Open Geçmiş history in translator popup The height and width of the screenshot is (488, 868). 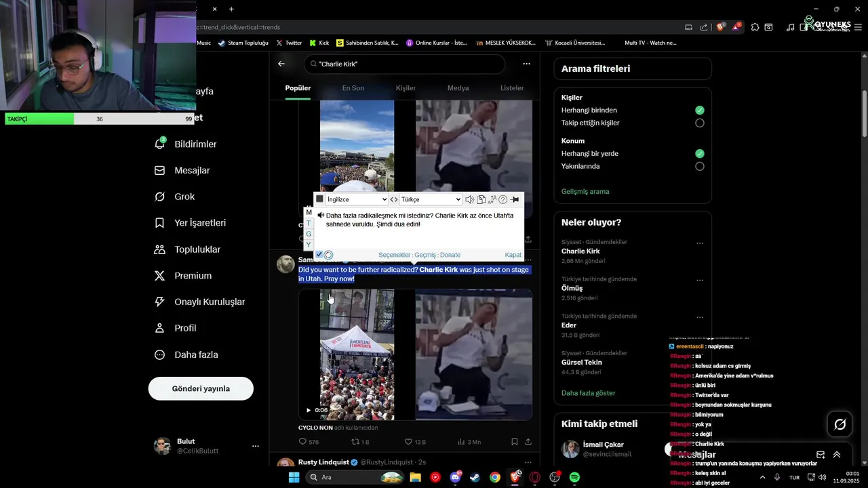(x=425, y=255)
